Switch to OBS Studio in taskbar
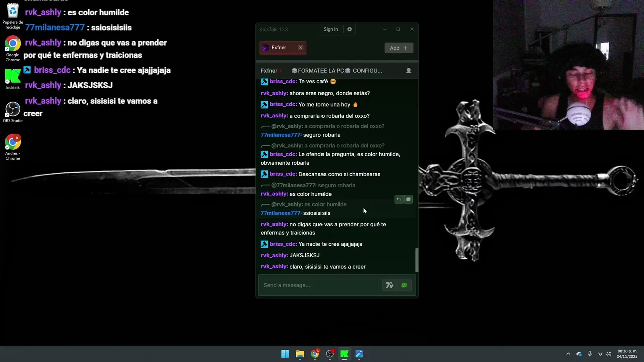 tap(330, 354)
